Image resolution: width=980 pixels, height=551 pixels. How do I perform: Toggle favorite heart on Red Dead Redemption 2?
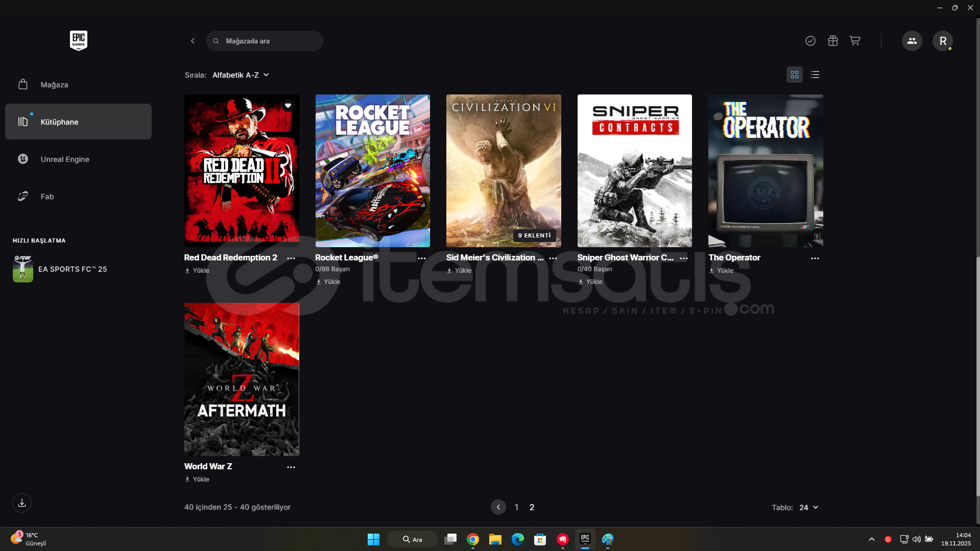tap(288, 106)
